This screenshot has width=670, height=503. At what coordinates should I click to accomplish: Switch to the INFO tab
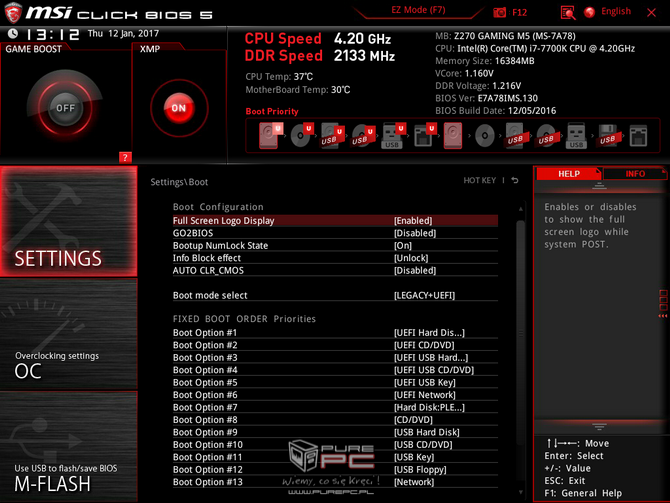(635, 174)
